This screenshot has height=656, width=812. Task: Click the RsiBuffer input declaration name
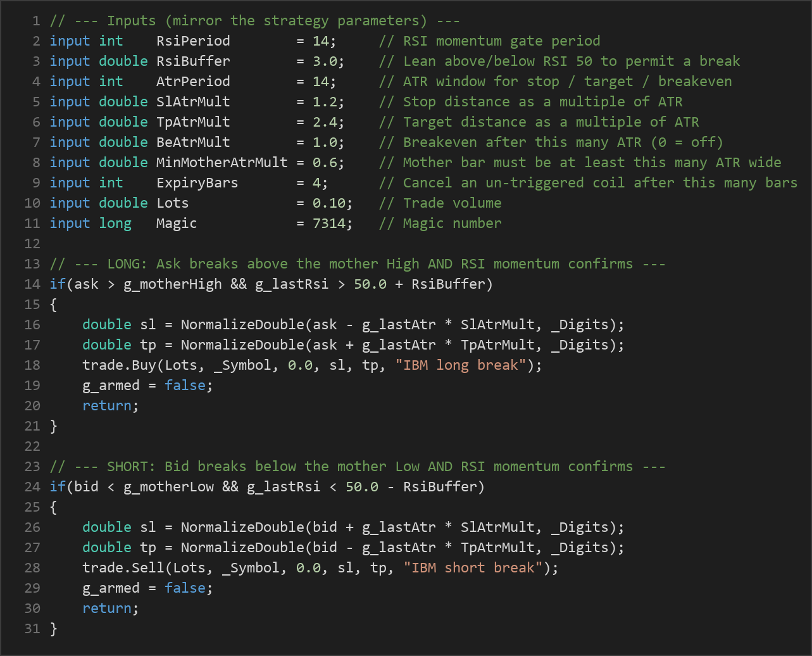pyautogui.click(x=193, y=61)
